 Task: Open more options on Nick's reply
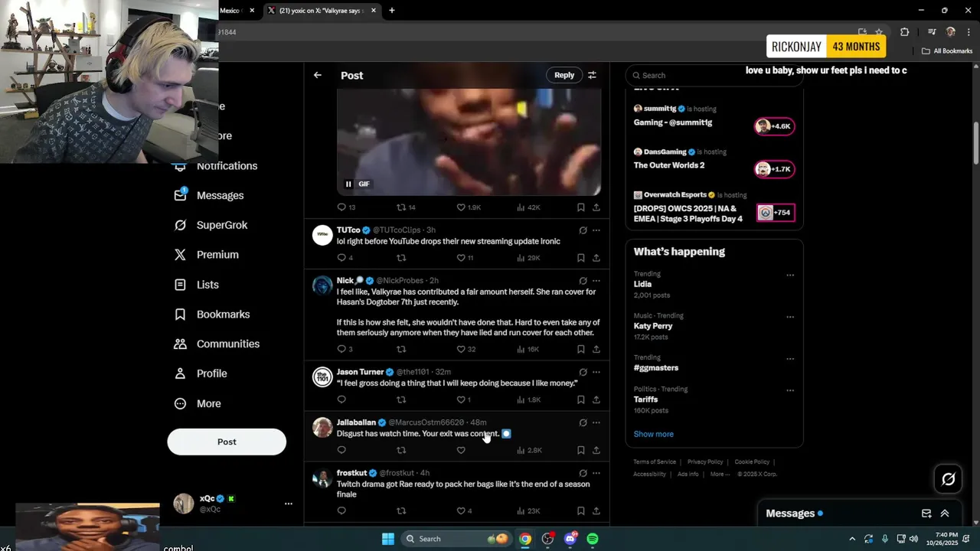tap(596, 281)
